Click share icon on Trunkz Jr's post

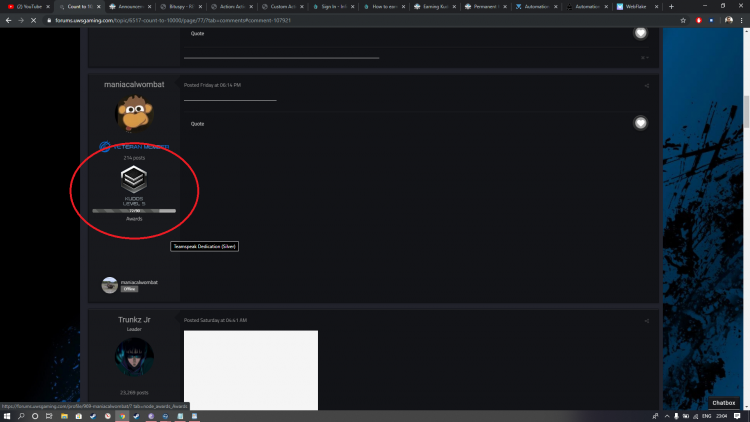[x=646, y=320]
